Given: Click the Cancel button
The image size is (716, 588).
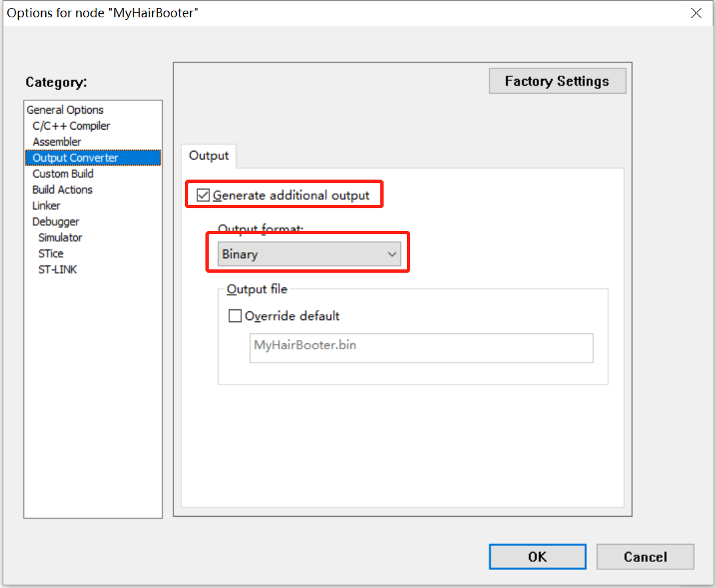Looking at the screenshot, I should pos(646,557).
